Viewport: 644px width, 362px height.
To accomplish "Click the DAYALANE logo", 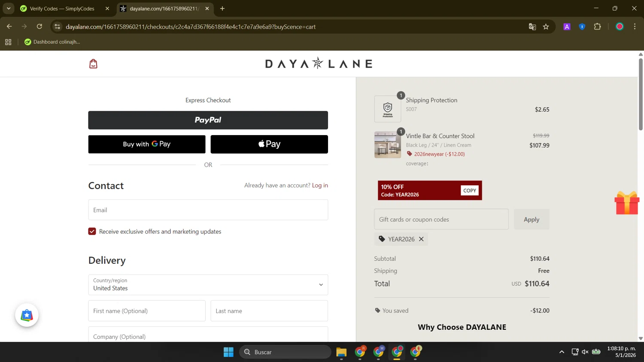I will point(319,63).
